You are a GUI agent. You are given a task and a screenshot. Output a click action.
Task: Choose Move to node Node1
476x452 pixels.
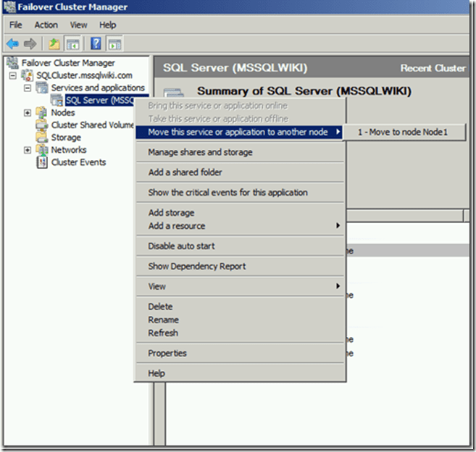403,133
